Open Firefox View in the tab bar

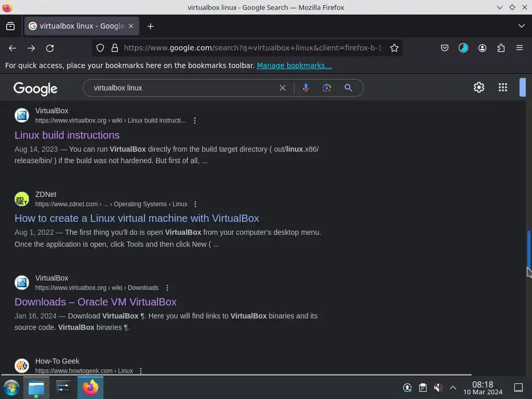coord(10,26)
